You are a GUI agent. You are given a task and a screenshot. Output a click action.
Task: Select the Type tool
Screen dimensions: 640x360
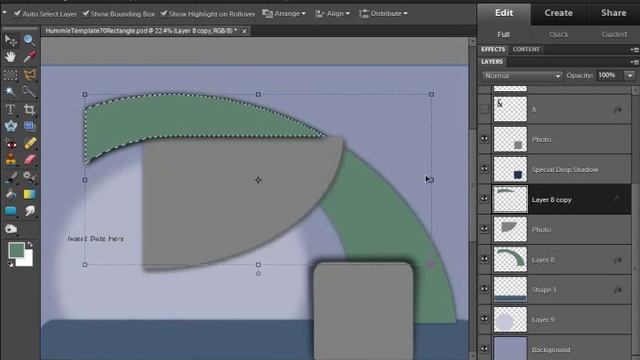tap(11, 109)
